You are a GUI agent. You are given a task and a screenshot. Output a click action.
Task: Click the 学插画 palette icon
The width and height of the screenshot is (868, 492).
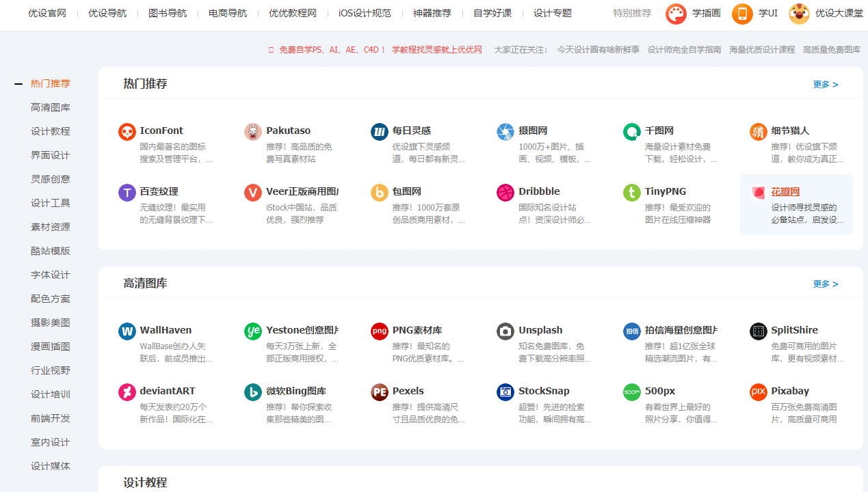(x=676, y=14)
